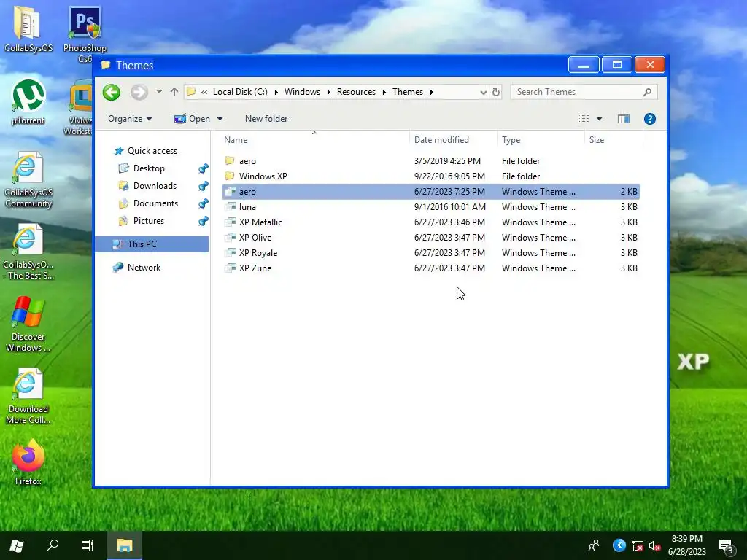This screenshot has height=560, width=747.
Task: Sort by Date modified column
Action: 453,139
